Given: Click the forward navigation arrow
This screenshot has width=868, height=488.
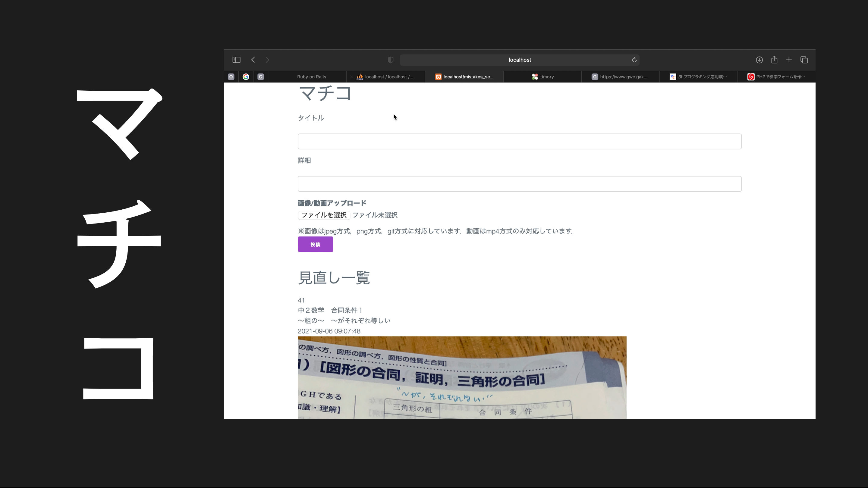Looking at the screenshot, I should 267,60.
